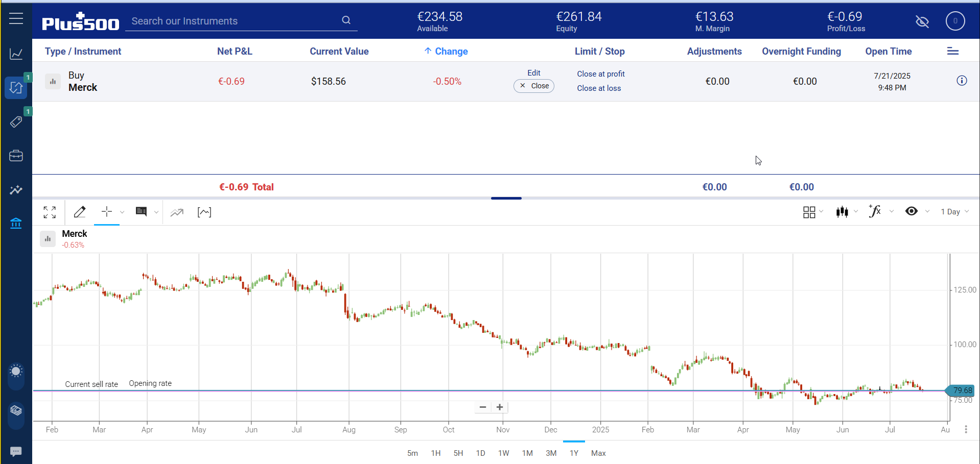This screenshot has width=980, height=464.
Task: Select the 1Y time range
Action: click(574, 453)
